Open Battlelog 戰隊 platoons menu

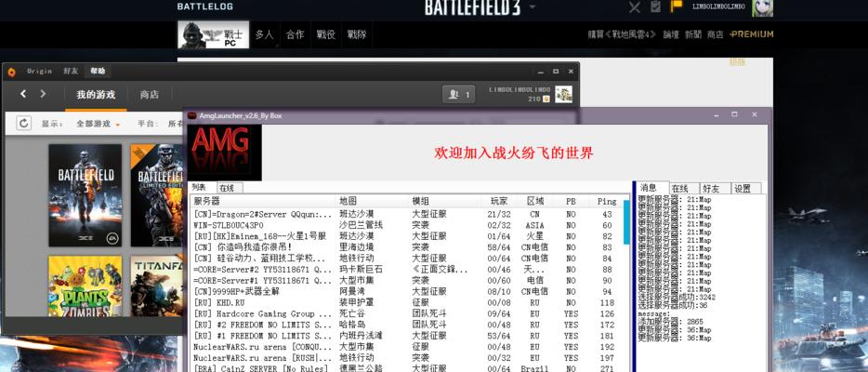pyautogui.click(x=357, y=34)
